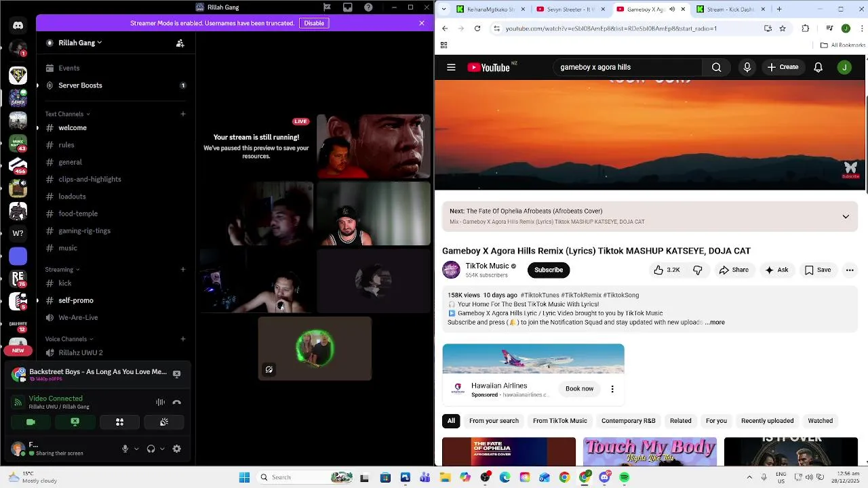Open Discord activities launcher button
This screenshot has width=868, height=488.
click(x=119, y=422)
